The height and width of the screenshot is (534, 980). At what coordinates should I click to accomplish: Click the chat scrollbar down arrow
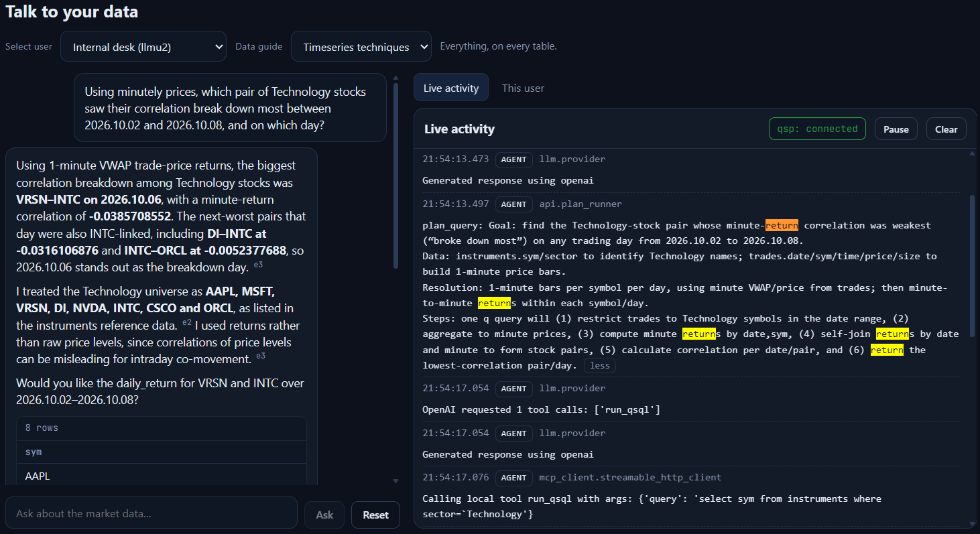(395, 480)
